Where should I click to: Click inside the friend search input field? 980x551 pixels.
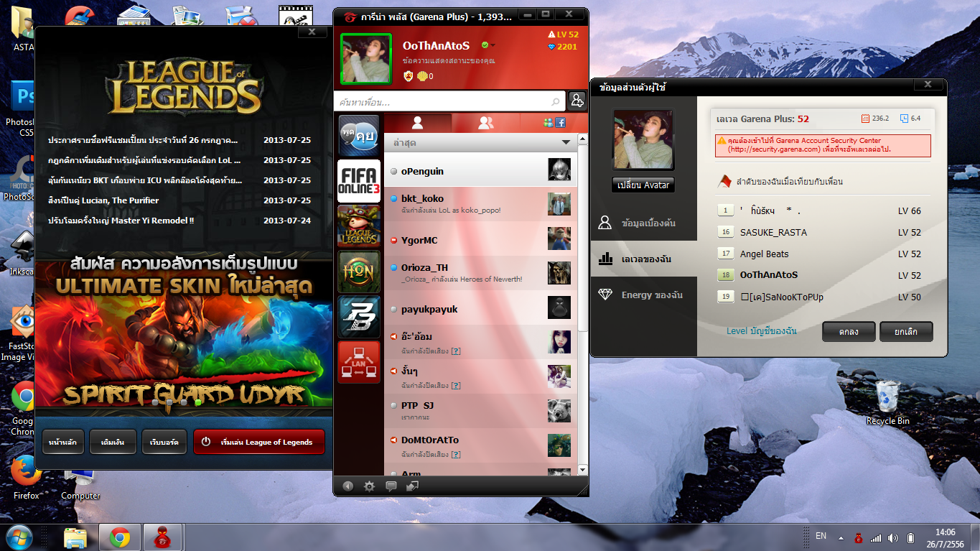pos(449,102)
